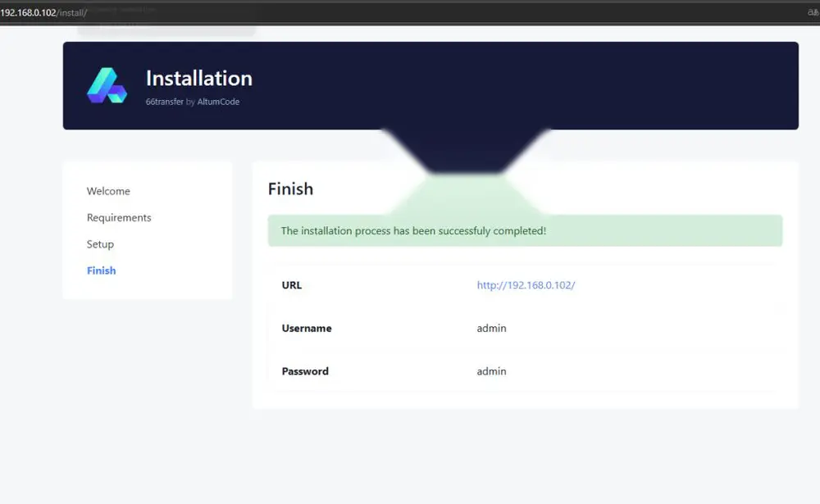
Task: Click the Password row label
Action: point(305,371)
